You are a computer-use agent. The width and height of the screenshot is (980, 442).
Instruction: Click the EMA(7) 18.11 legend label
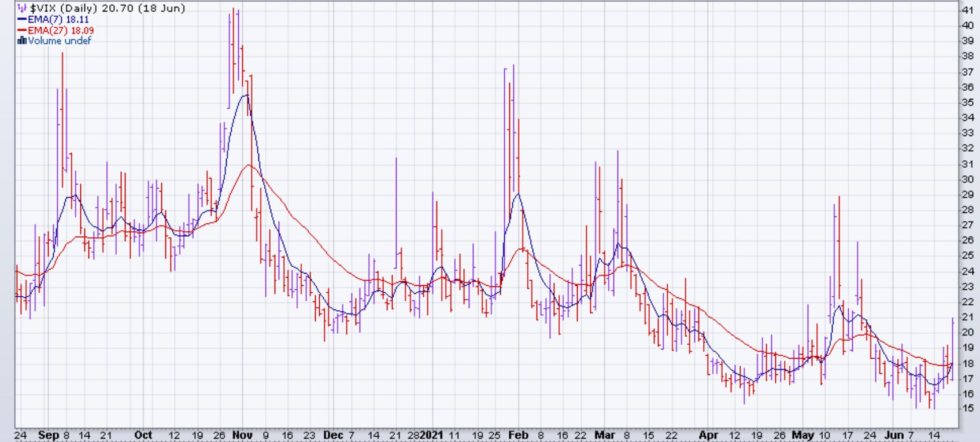point(58,19)
